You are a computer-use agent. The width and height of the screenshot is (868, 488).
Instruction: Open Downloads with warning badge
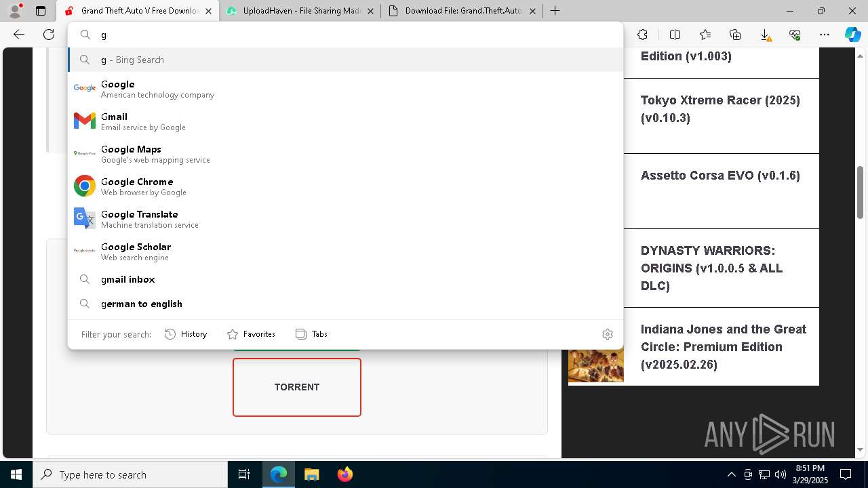pyautogui.click(x=765, y=35)
